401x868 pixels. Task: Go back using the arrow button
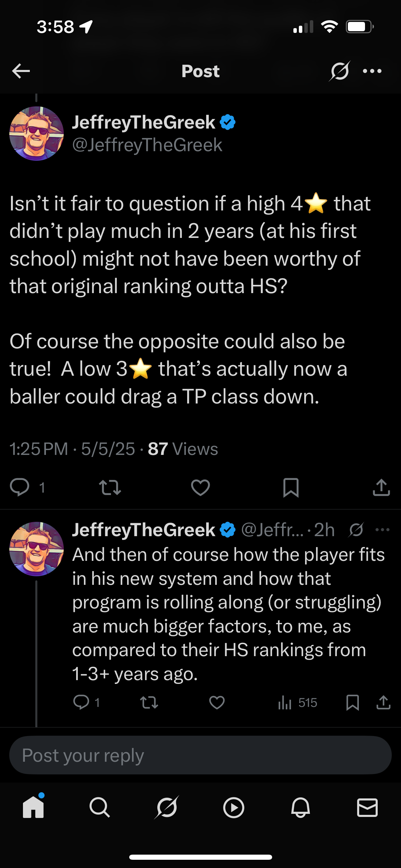[21, 71]
